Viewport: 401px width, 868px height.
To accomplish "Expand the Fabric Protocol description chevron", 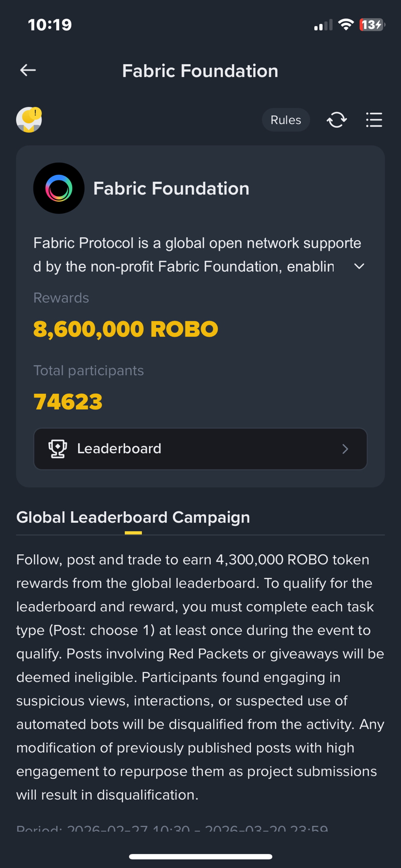I will 359,266.
